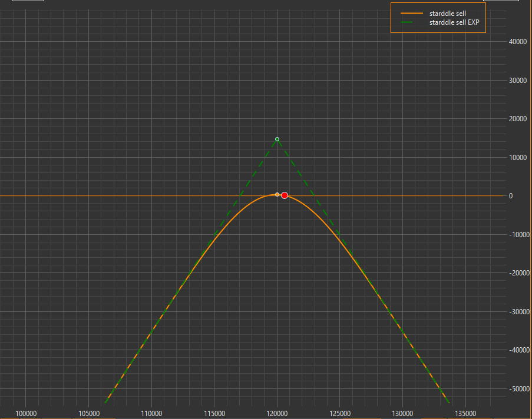The height and width of the screenshot is (419, 532).
Task: Click the x-axis label 120000
Action: 277,414
